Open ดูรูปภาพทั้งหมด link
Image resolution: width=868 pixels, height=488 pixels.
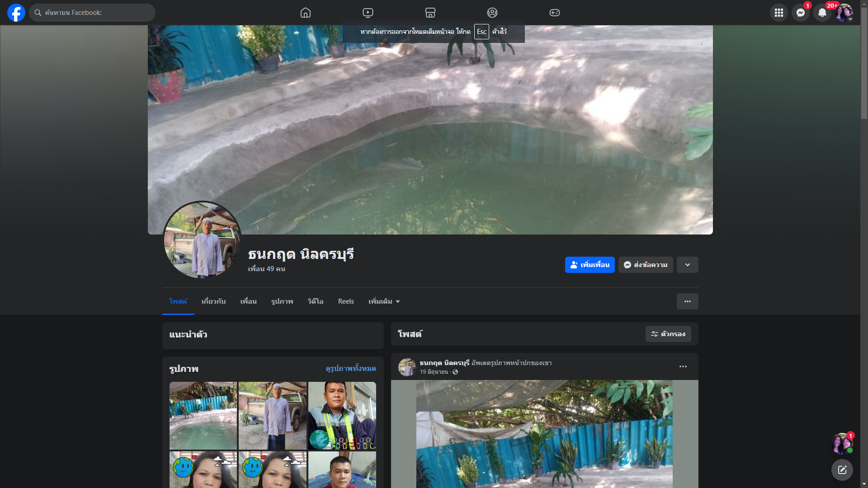click(x=351, y=369)
